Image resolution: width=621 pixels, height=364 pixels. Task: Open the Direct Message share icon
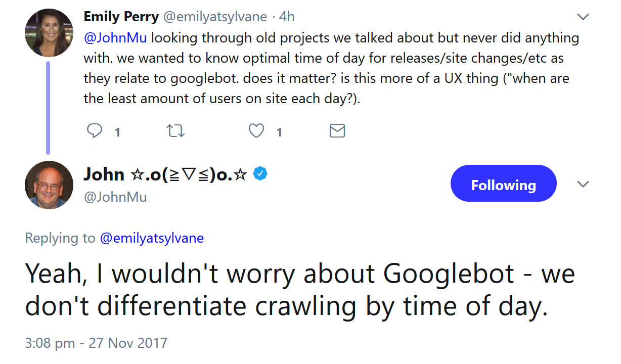337,131
